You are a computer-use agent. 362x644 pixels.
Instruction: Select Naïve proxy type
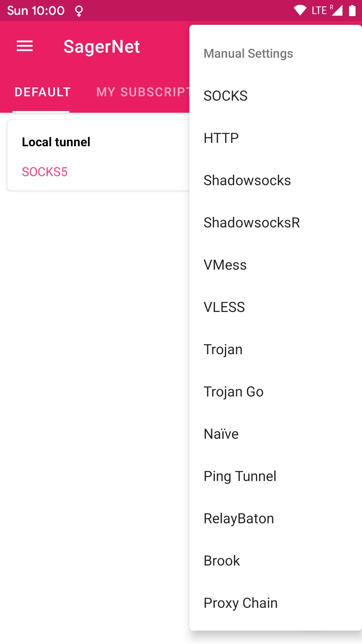(x=221, y=434)
